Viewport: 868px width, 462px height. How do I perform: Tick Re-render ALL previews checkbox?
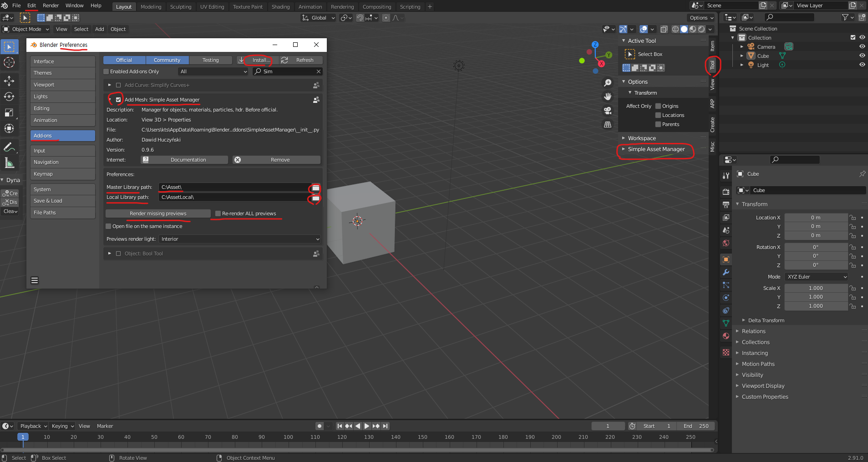218,213
